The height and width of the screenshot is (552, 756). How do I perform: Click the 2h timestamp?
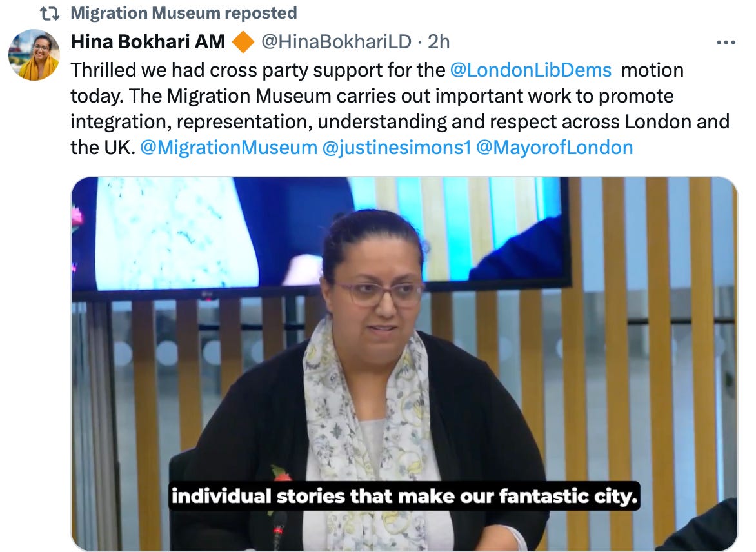(x=438, y=42)
